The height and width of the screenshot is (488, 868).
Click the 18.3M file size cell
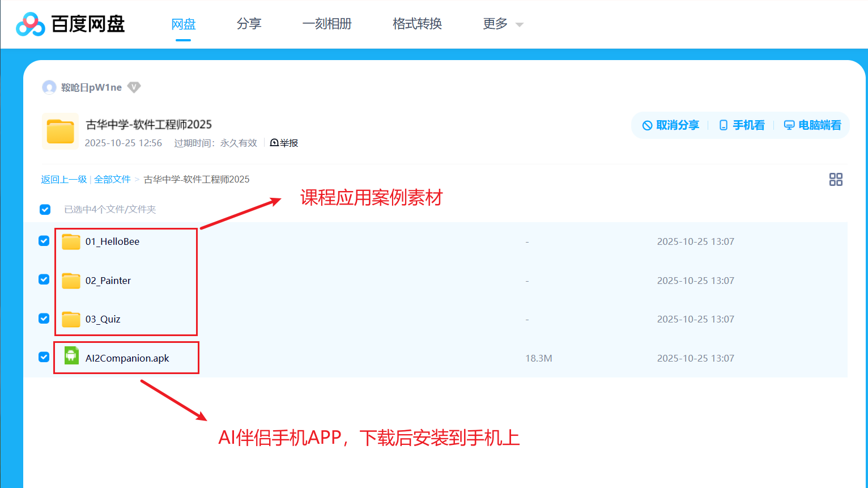[539, 358]
